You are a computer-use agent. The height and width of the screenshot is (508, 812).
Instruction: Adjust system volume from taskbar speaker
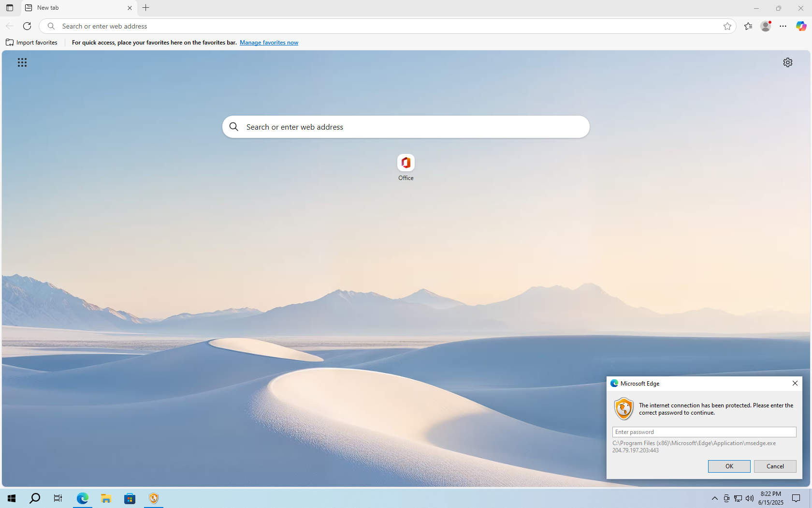pos(750,498)
